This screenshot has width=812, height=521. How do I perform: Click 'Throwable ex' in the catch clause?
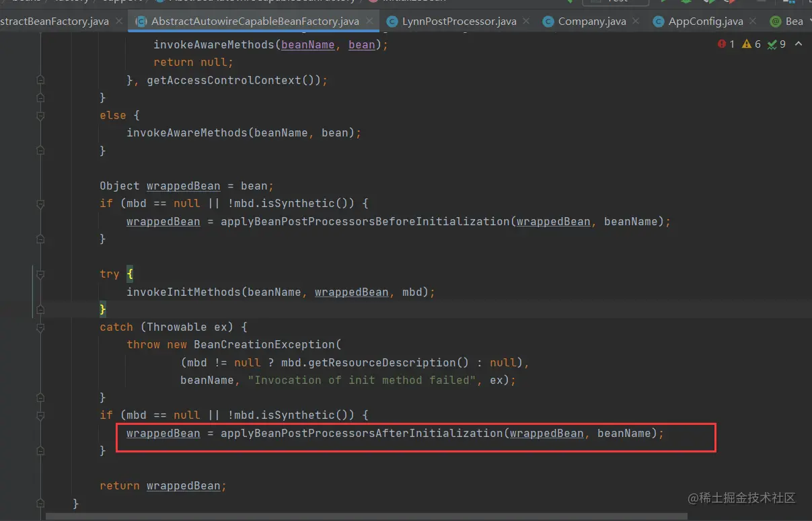point(187,327)
